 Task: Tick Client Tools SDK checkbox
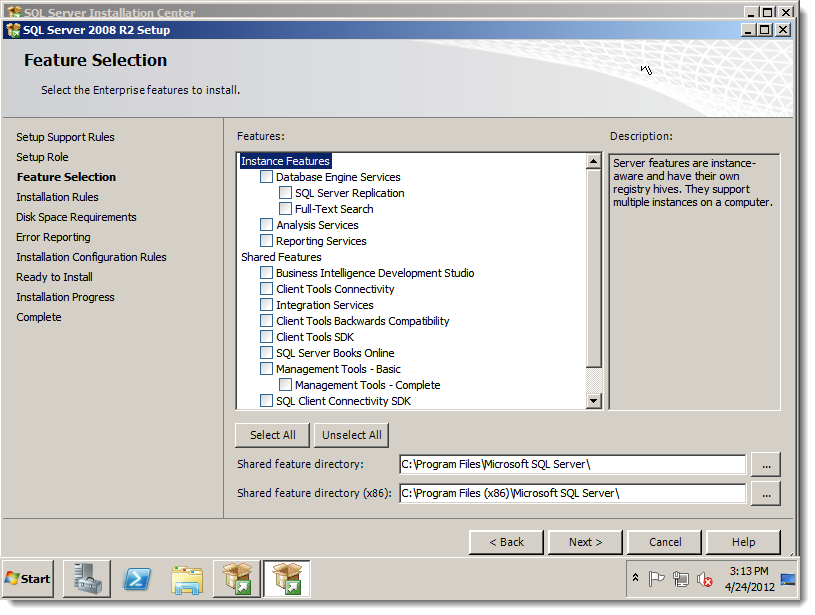pos(266,337)
